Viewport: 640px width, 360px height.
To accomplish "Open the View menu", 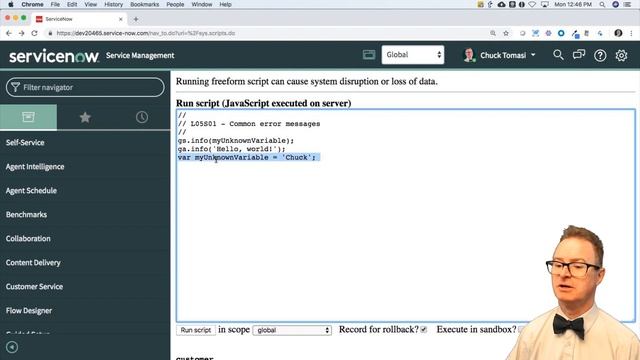I will click(91, 4).
